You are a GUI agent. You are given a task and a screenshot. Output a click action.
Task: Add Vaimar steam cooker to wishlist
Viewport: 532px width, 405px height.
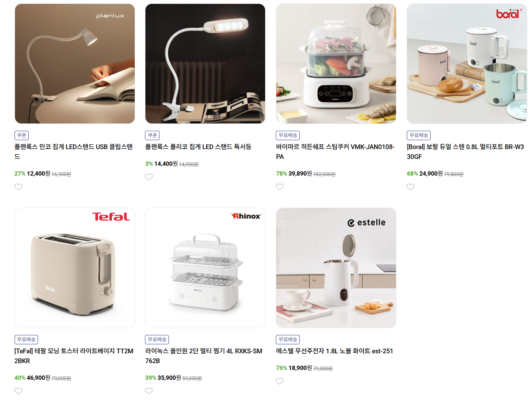click(280, 187)
